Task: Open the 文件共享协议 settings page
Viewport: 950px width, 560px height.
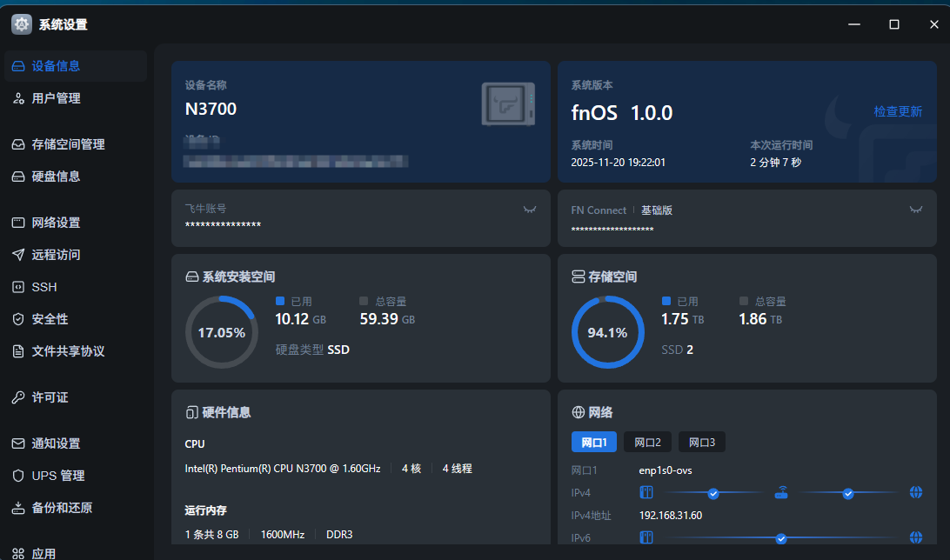Action: tap(75, 351)
